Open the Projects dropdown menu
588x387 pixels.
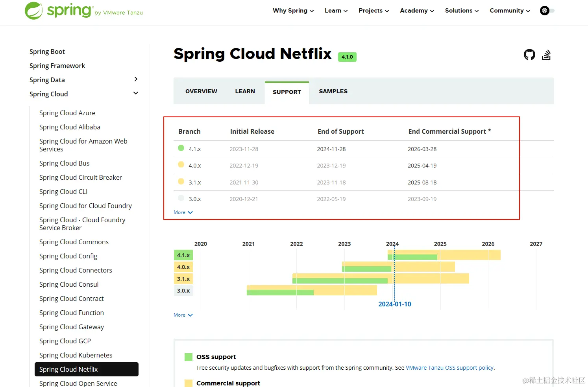(374, 11)
